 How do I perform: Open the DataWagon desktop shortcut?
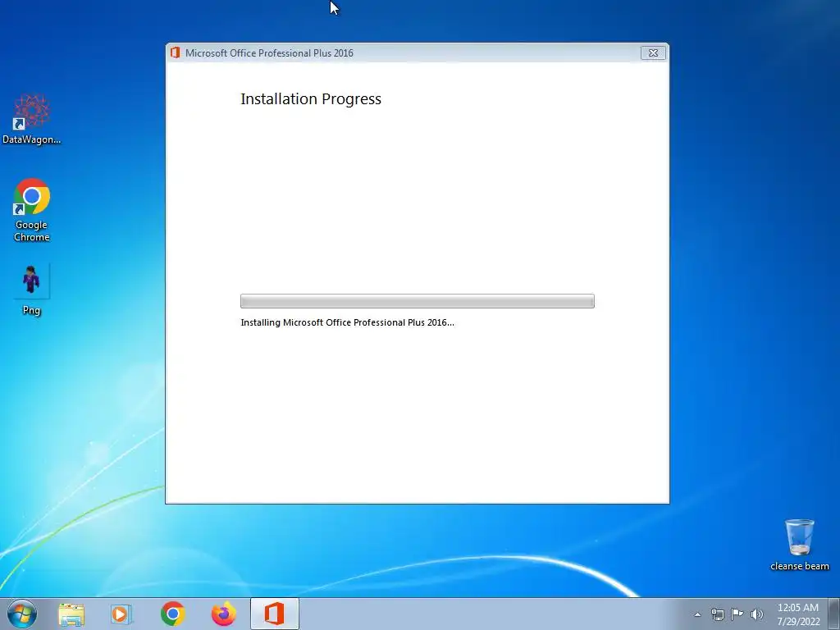32,119
